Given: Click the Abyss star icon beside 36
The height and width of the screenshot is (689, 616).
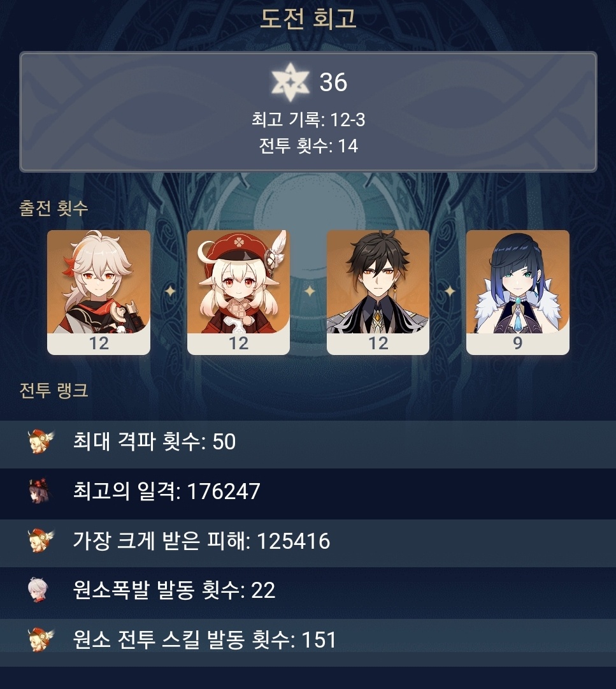Looking at the screenshot, I should click(290, 82).
